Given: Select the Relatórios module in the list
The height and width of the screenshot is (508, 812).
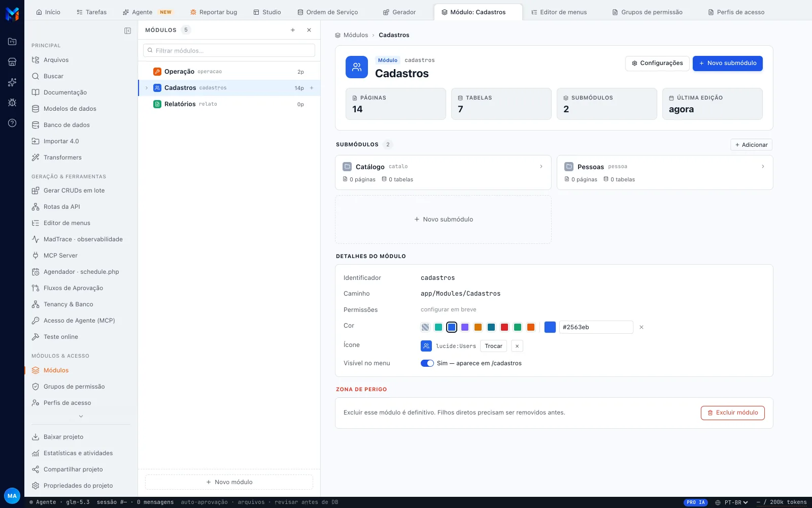Looking at the screenshot, I should (229, 104).
